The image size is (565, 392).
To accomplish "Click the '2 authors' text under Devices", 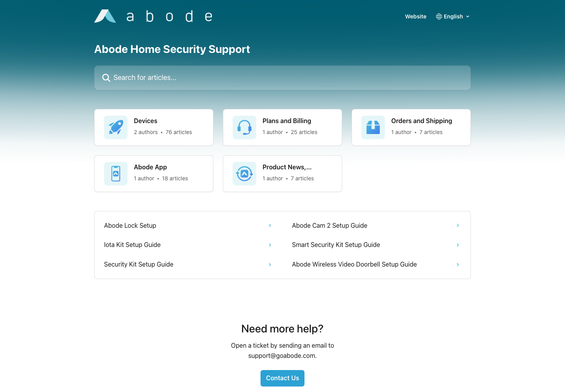I will (146, 132).
